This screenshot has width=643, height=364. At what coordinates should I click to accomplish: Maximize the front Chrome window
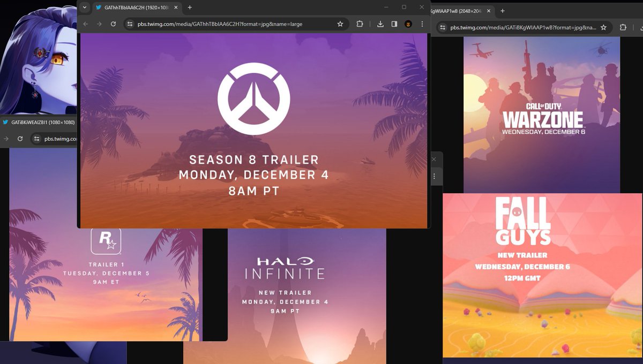(404, 7)
